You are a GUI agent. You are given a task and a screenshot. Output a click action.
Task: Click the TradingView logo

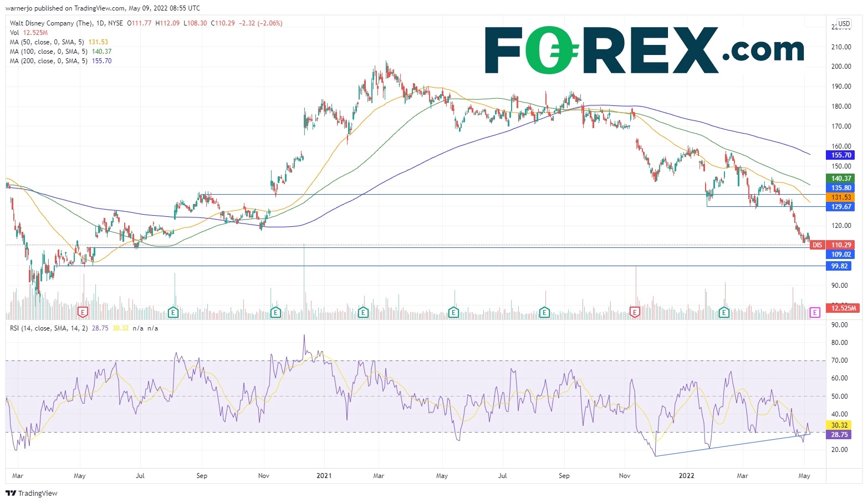click(32, 493)
